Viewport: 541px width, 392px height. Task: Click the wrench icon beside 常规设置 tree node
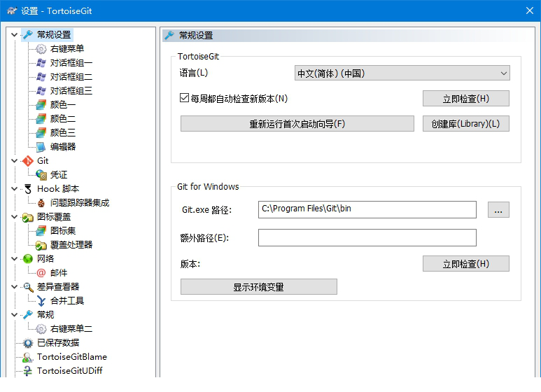(27, 34)
